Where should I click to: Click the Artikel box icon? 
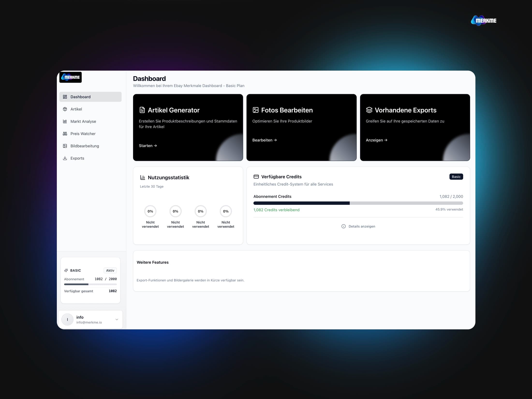[65, 109]
